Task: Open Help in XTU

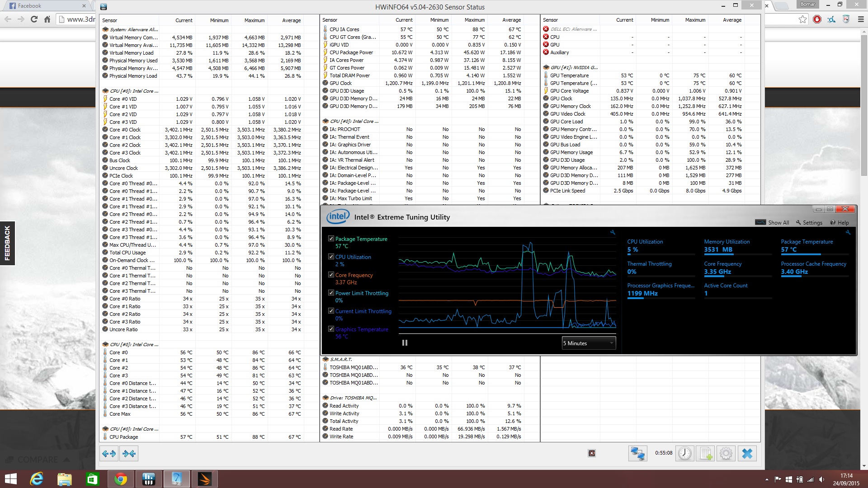Action: coord(840,222)
